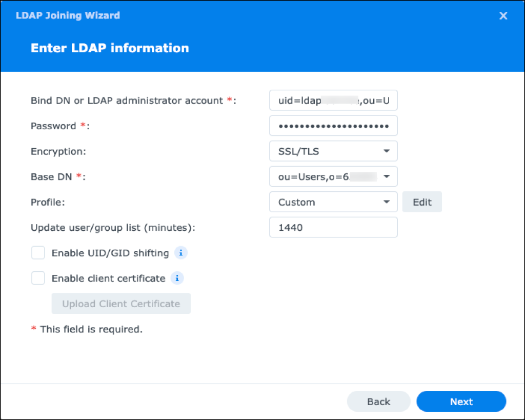Open the Encryption selector showing SSL/TLS

pos(333,151)
